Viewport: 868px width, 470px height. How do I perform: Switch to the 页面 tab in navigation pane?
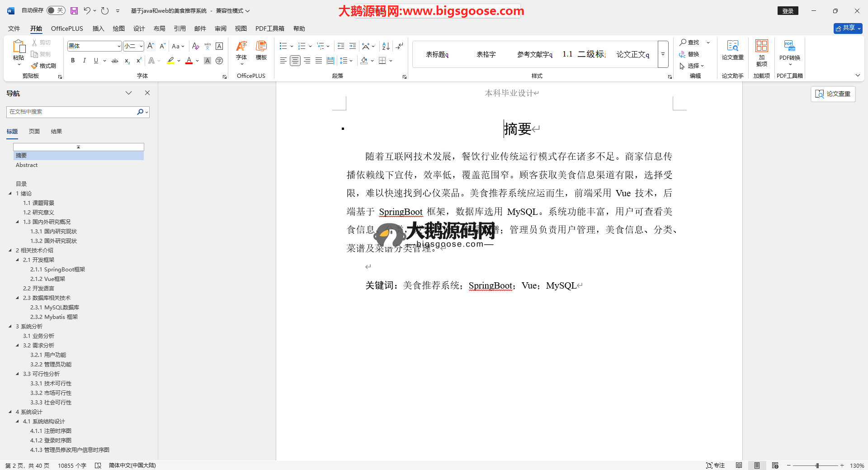pos(34,132)
